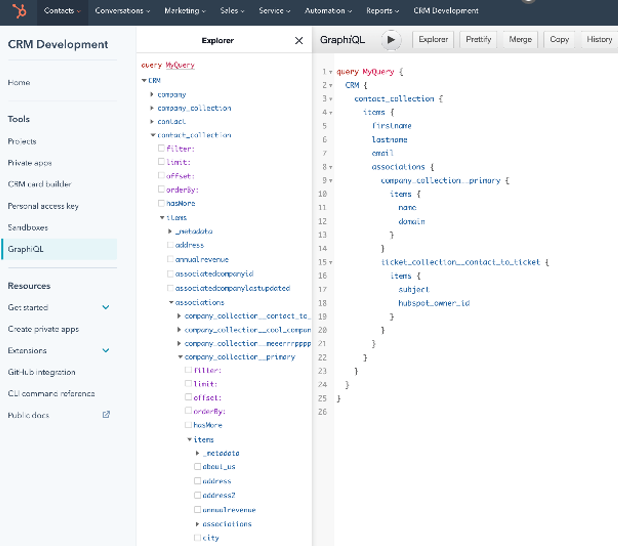The height and width of the screenshot is (546, 618).
Task: Check the annualrevenue field under contact items
Action: (170, 259)
